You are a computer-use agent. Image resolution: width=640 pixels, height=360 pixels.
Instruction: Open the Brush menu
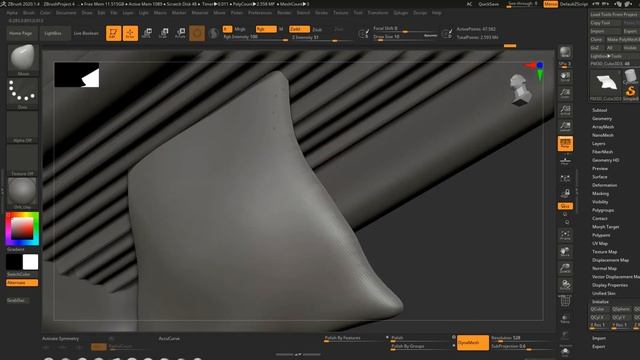click(29, 13)
